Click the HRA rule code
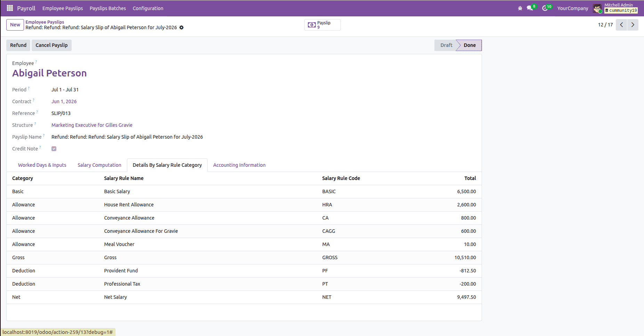The height and width of the screenshot is (336, 644). pos(327,205)
